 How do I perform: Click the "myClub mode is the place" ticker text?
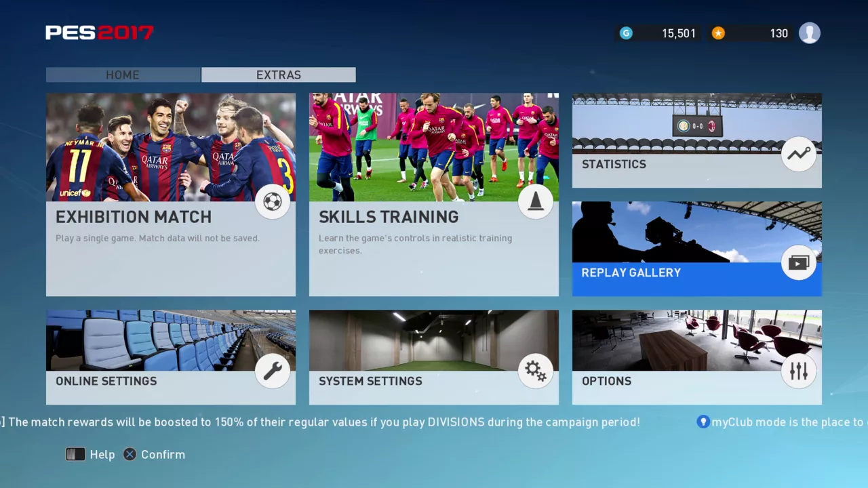[x=789, y=422]
